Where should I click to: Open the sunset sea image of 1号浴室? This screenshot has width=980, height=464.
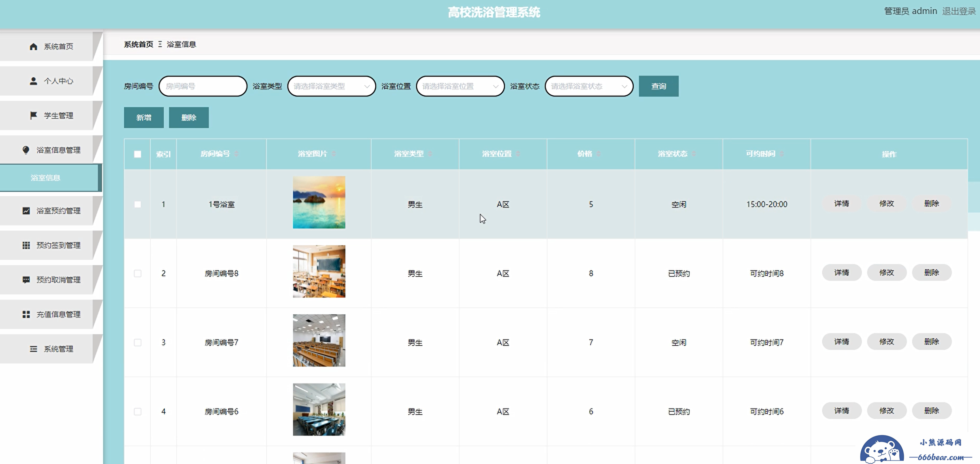point(319,202)
